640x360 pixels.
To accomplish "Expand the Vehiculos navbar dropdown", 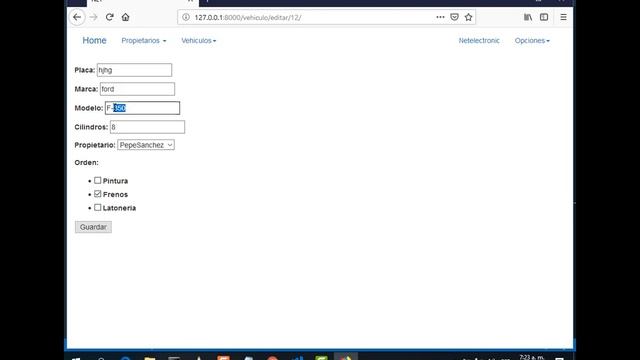I will pyautogui.click(x=199, y=40).
